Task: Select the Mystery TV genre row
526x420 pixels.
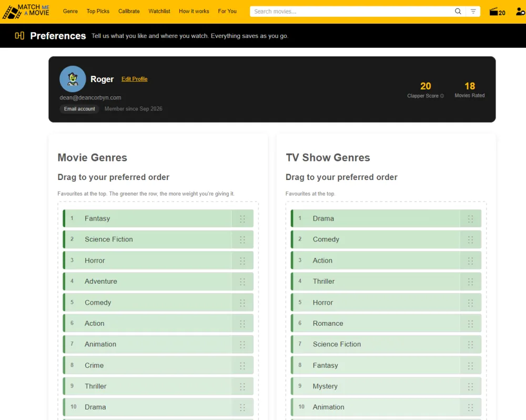Action: (x=386, y=386)
